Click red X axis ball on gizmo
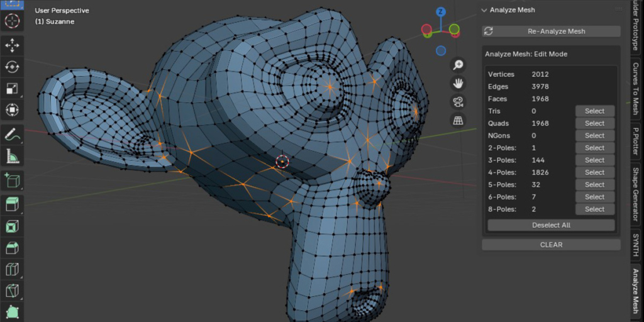The height and width of the screenshot is (322, 644). point(426,29)
